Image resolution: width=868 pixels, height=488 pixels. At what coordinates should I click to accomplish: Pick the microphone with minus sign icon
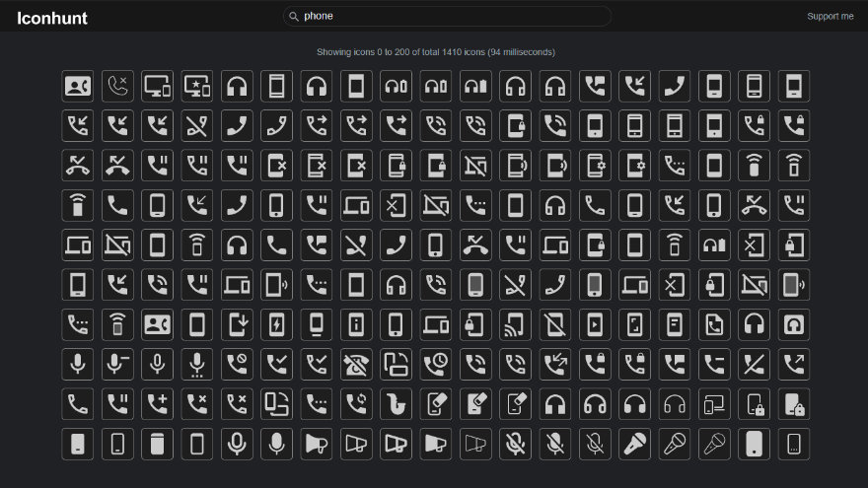[x=117, y=364]
